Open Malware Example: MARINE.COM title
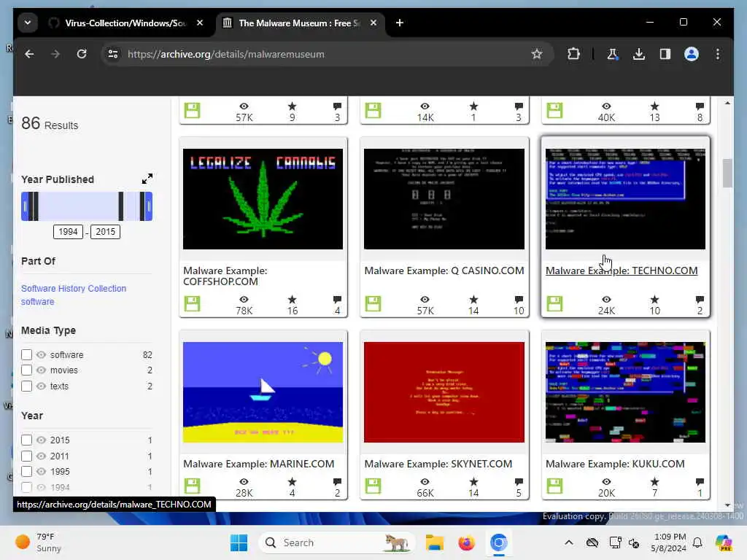Viewport: 747px width, 560px height. click(x=259, y=464)
